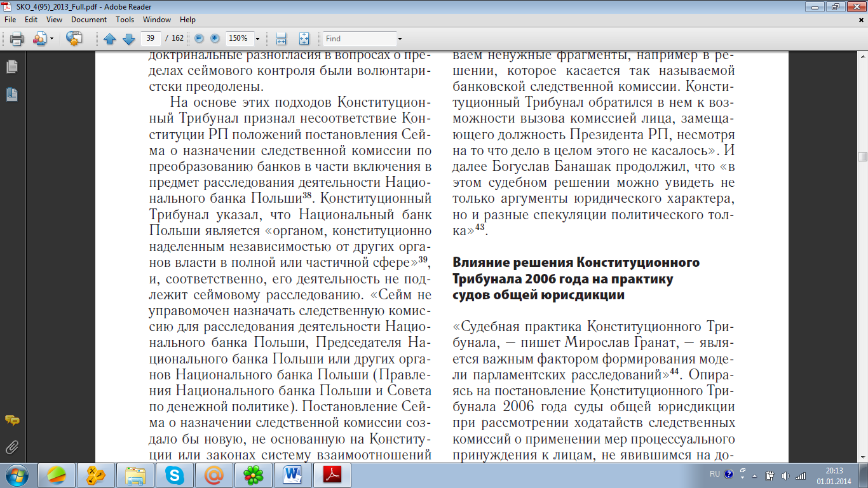Click footnote reference 38 after 'Польши'
The width and height of the screenshot is (868, 488).
click(306, 196)
